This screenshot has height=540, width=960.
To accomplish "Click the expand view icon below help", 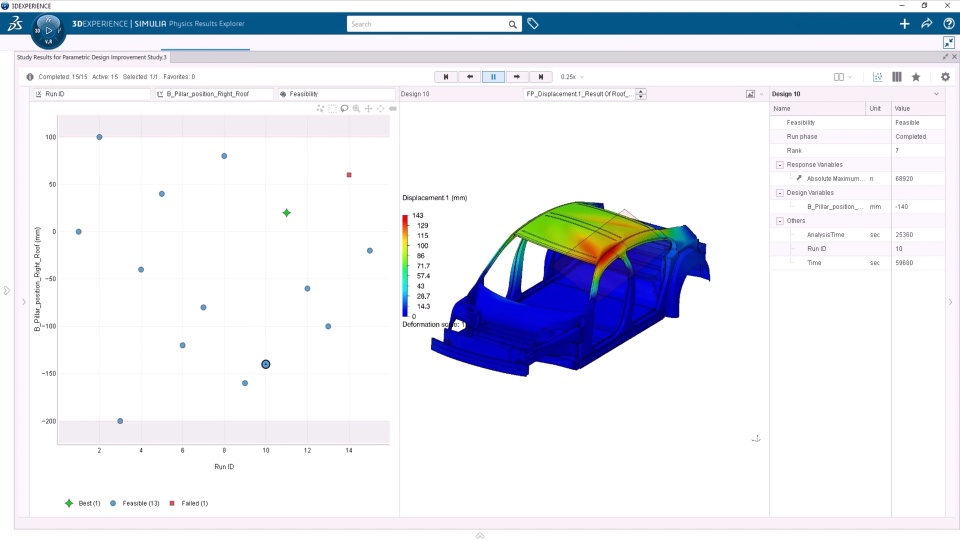I will pyautogui.click(x=948, y=42).
